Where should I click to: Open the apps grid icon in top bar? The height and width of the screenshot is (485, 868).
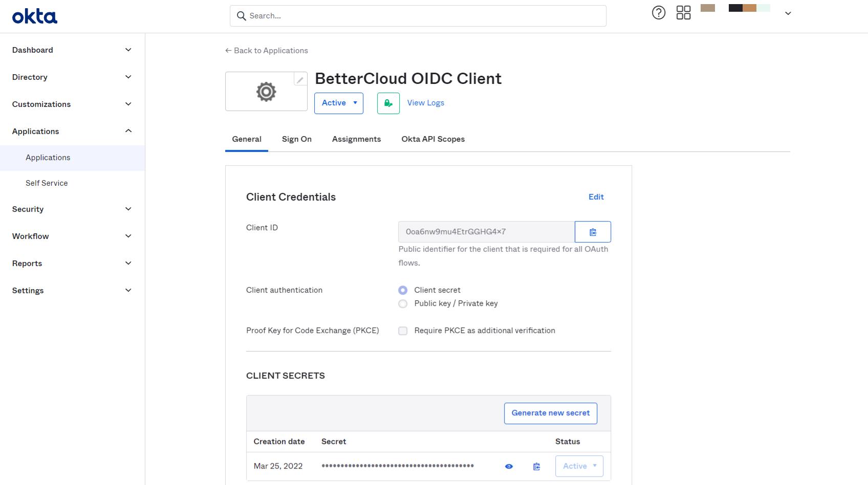click(x=683, y=12)
